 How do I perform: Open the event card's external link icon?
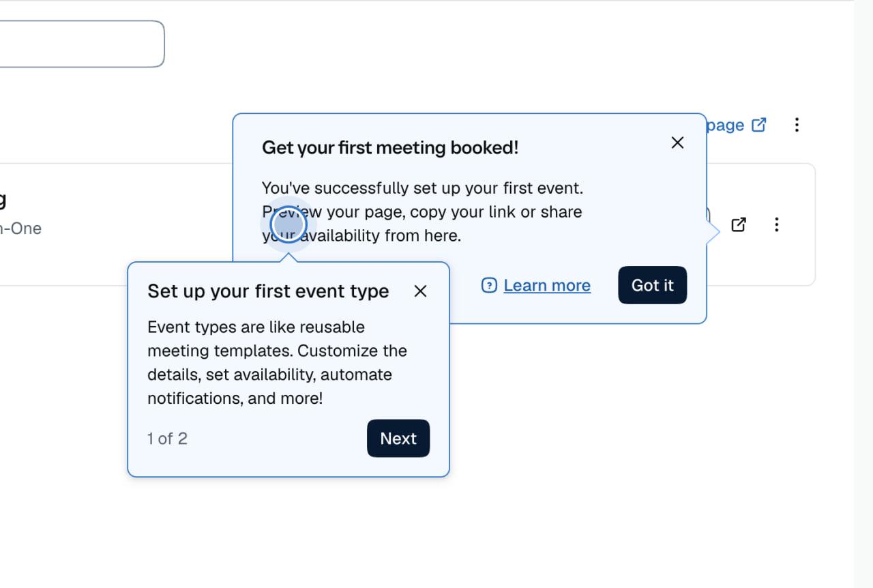coord(739,224)
